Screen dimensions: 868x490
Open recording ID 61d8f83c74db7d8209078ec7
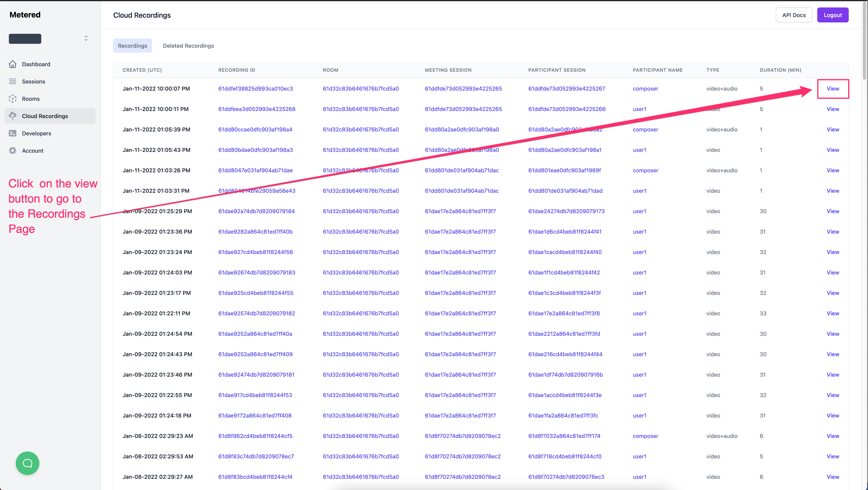click(256, 456)
